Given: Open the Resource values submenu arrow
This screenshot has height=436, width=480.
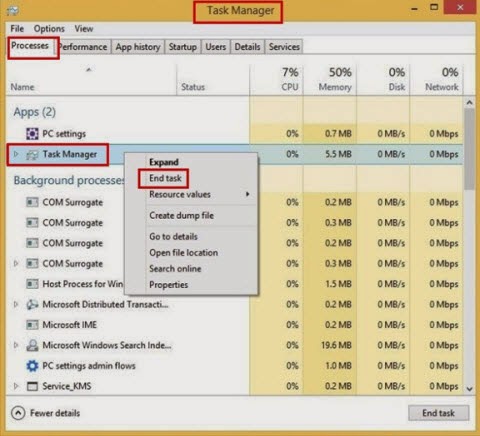Looking at the screenshot, I should tap(247, 194).
